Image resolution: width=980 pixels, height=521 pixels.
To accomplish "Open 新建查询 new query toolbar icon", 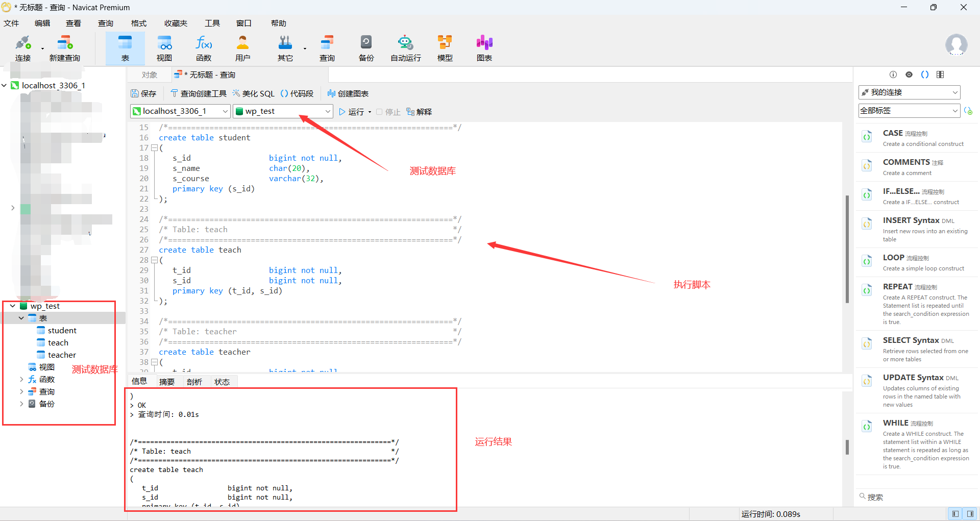I will pyautogui.click(x=65, y=48).
